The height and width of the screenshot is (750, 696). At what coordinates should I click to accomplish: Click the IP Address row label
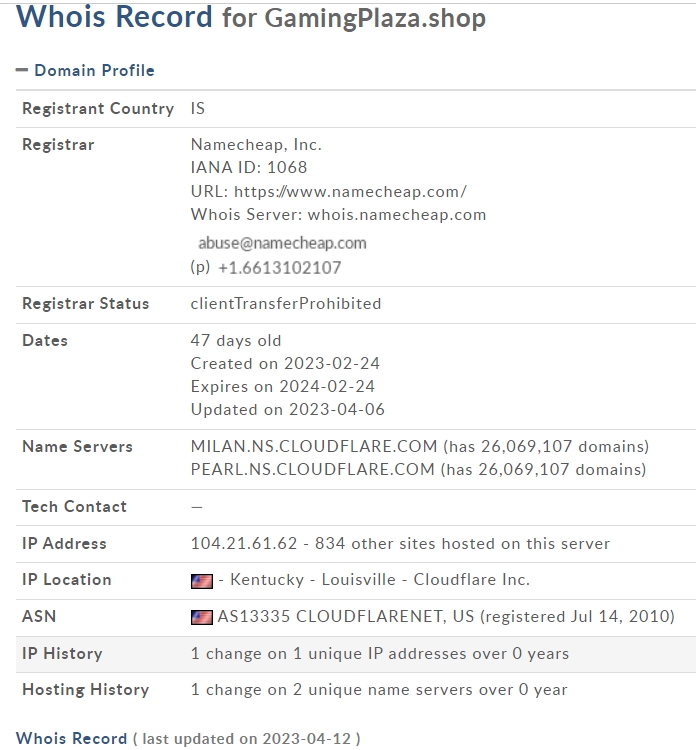pos(64,543)
